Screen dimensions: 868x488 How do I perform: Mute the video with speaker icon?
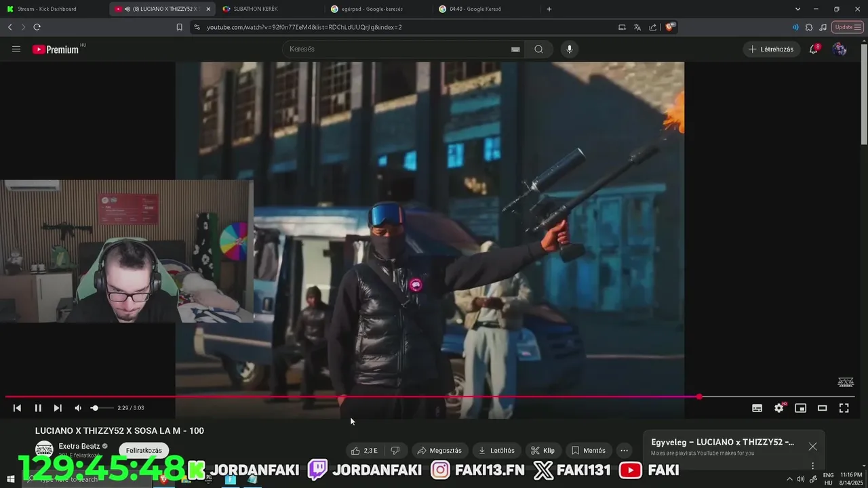pos(77,408)
